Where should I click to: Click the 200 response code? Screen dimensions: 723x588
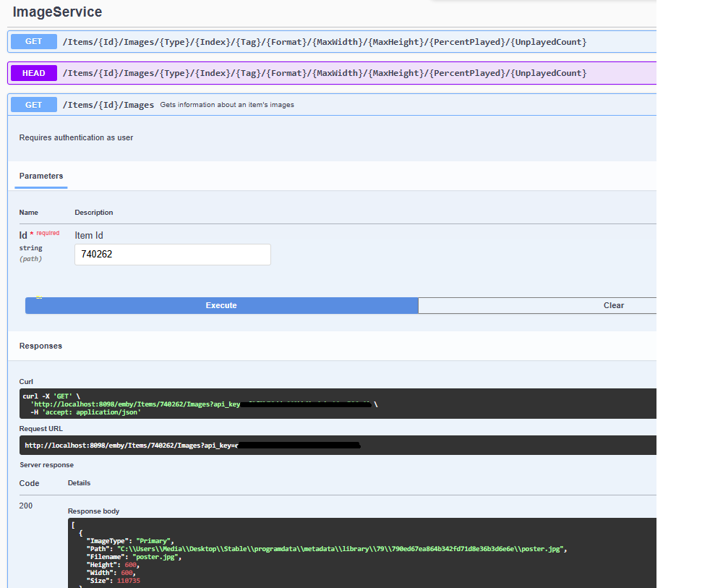pos(26,506)
